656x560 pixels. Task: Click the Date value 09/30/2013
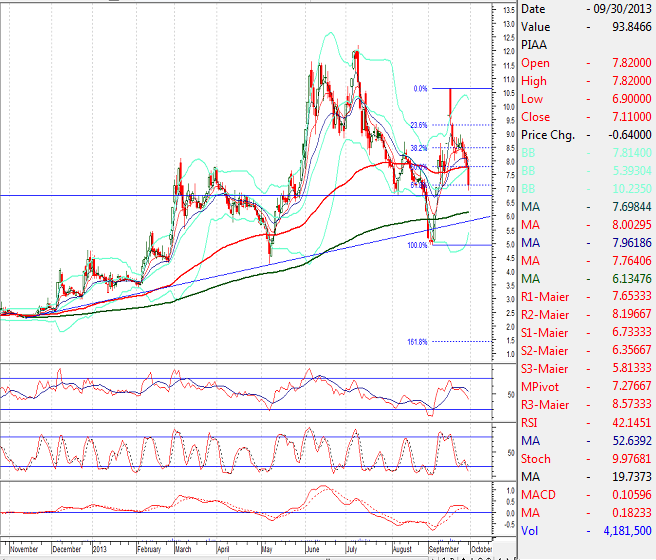622,9
